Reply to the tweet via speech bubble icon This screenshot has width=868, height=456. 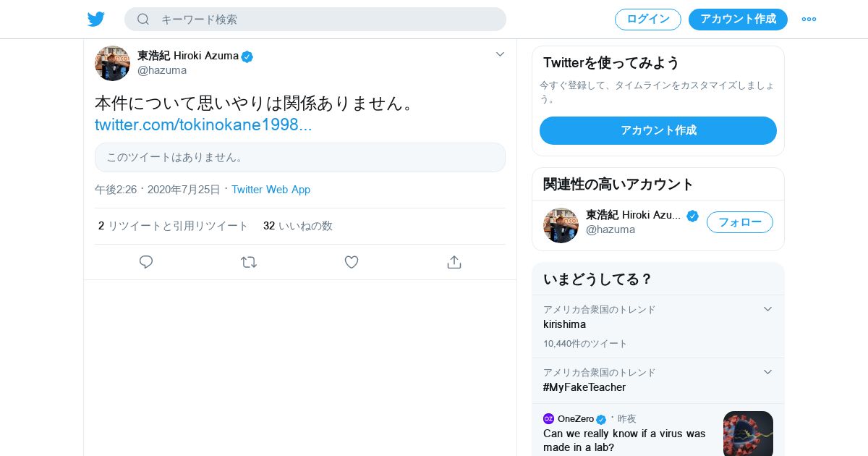(146, 262)
